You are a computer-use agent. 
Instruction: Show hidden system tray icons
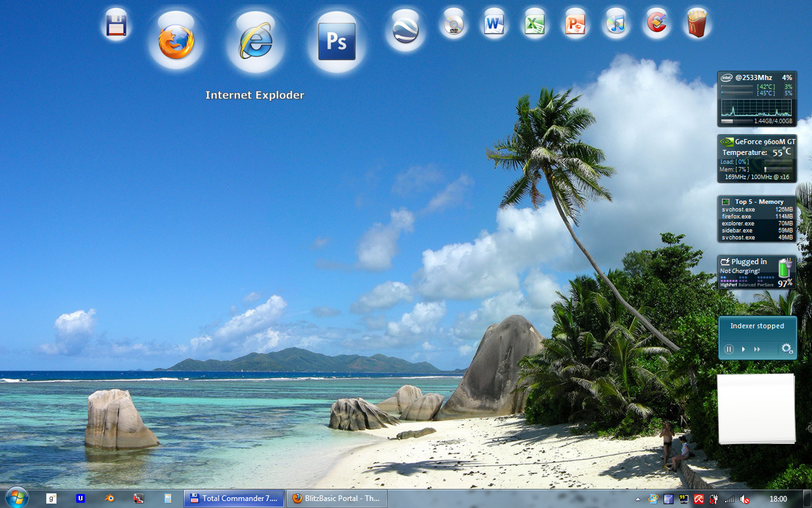(638, 499)
